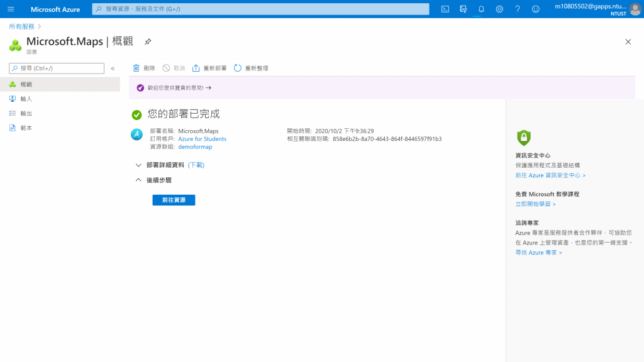
Task: Click the 取消 cancel toolbar button
Action: (174, 68)
